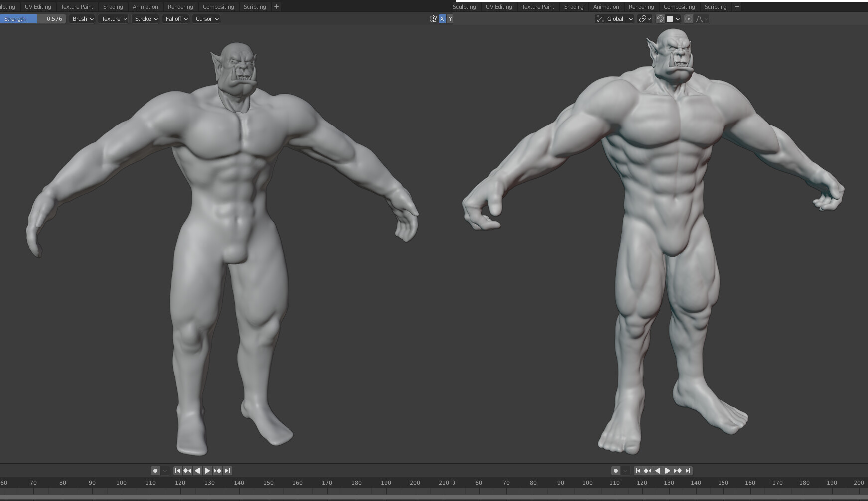Jump to next keyframe in right timeline
The image size is (868, 501).
[678, 471]
